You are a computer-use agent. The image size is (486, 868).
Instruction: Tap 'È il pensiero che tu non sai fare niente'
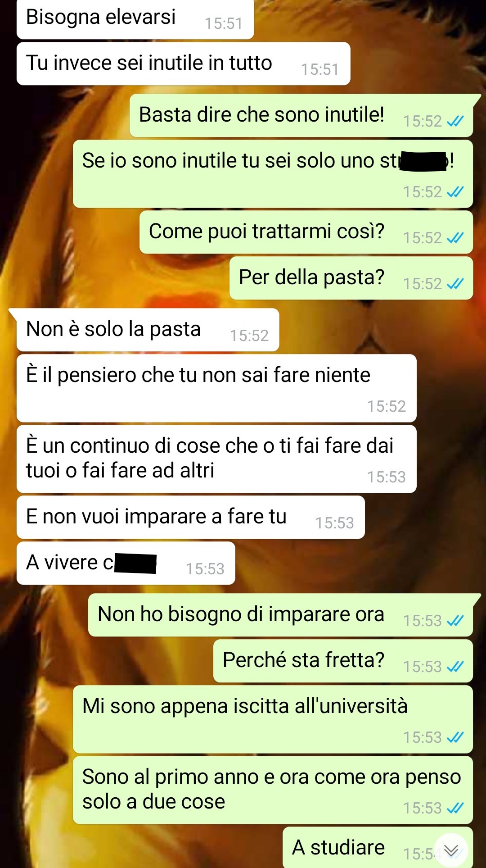pyautogui.click(x=216, y=388)
